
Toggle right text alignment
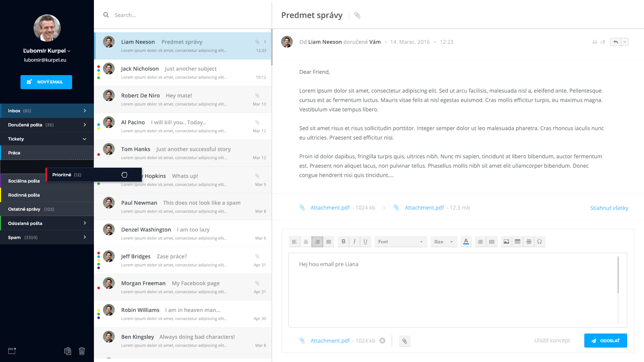coord(317,242)
